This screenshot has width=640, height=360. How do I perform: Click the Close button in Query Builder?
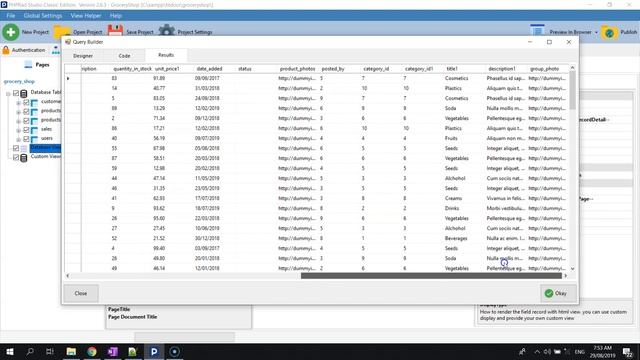81,293
